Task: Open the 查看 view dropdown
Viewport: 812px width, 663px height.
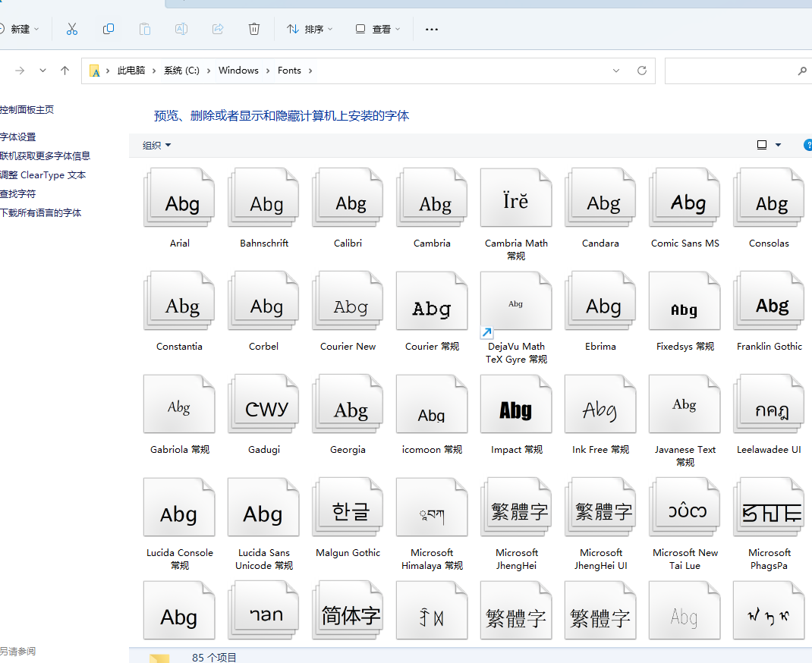Action: click(x=378, y=29)
